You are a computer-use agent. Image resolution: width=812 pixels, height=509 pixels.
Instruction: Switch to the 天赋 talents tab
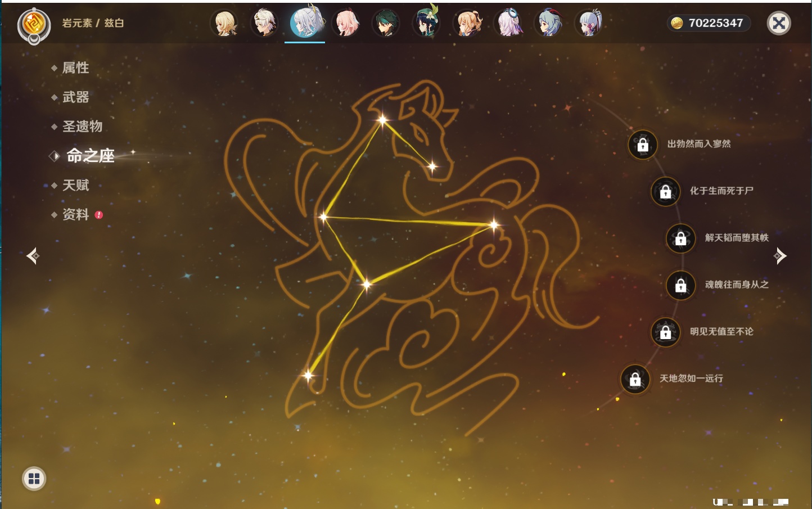[75, 185]
